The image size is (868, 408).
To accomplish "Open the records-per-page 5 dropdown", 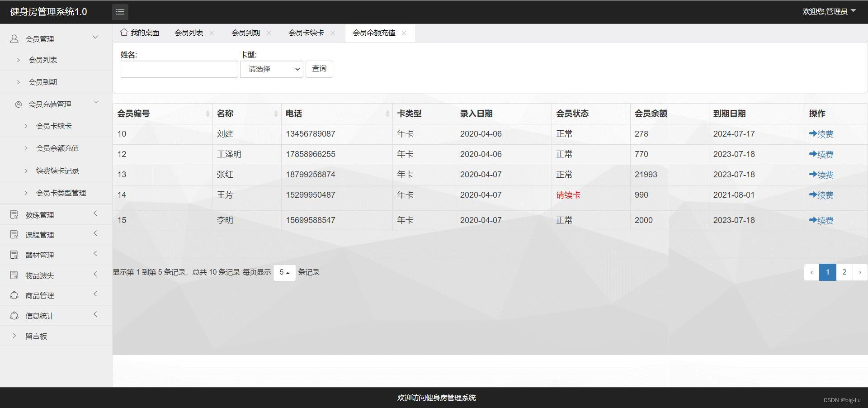I will coord(284,272).
